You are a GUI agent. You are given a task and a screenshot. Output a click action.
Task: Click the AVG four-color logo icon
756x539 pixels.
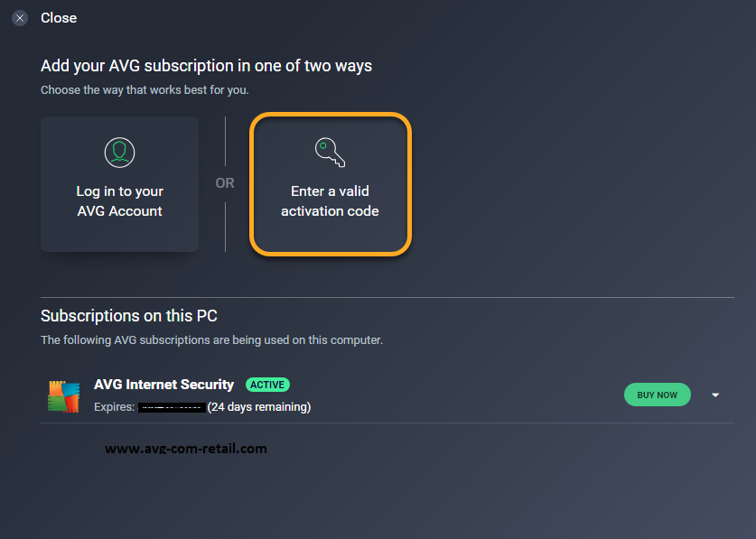[63, 396]
